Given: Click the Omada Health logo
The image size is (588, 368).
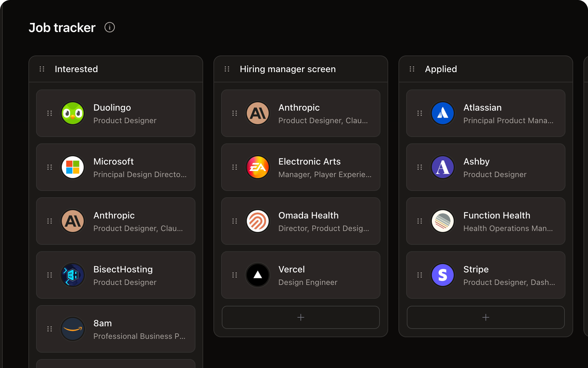Looking at the screenshot, I should coord(258,221).
